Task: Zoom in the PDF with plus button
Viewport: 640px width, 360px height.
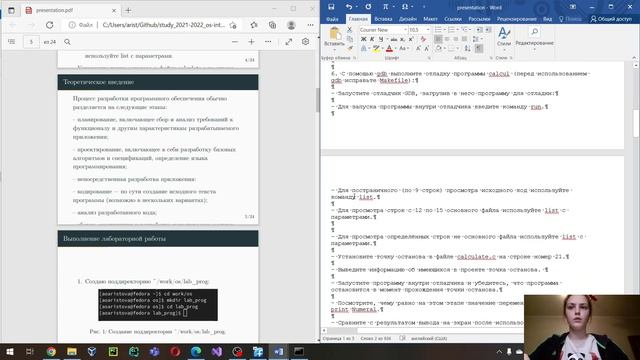Action: [x=251, y=42]
